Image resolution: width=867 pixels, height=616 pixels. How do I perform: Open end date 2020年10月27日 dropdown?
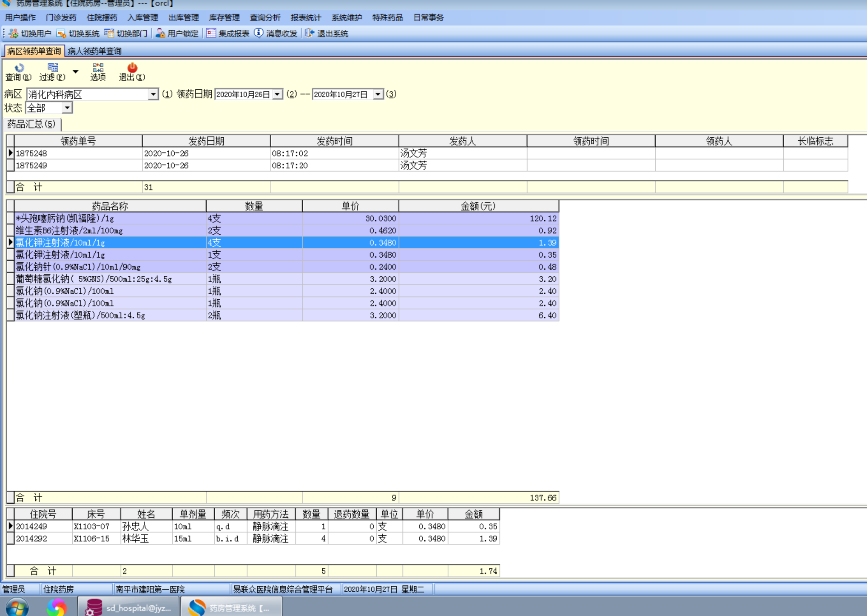pyautogui.click(x=378, y=94)
